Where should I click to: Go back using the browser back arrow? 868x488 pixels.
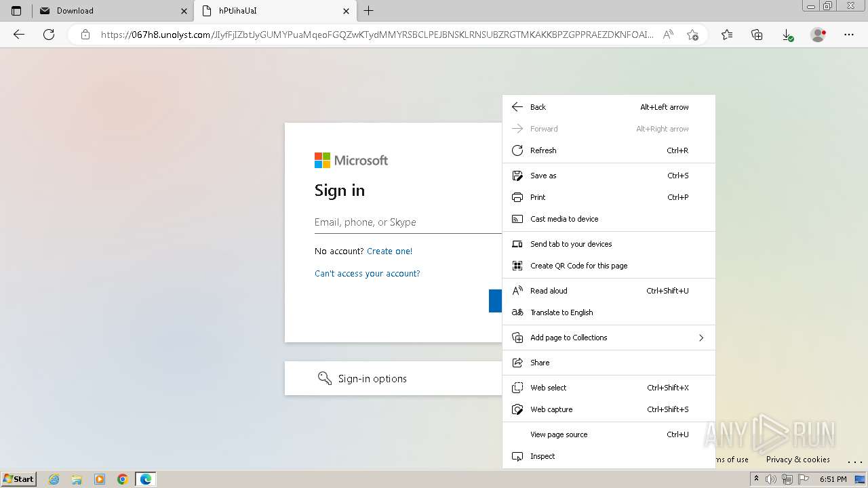coord(19,35)
